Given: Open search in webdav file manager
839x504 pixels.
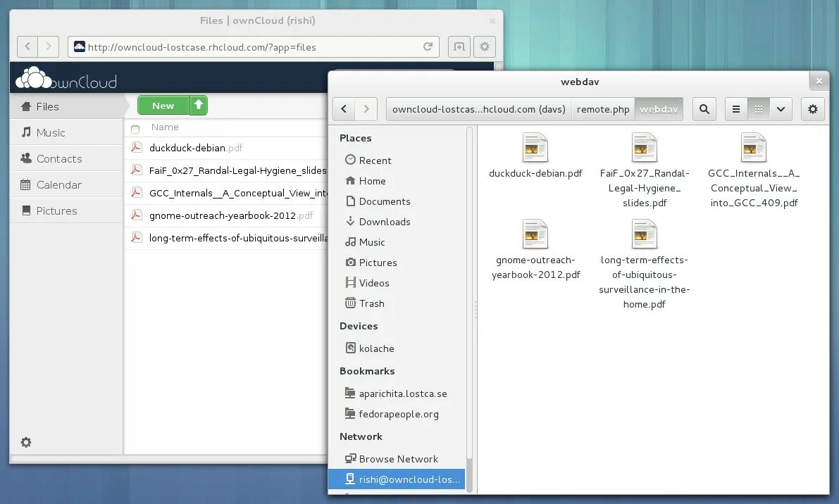Looking at the screenshot, I should (x=704, y=109).
